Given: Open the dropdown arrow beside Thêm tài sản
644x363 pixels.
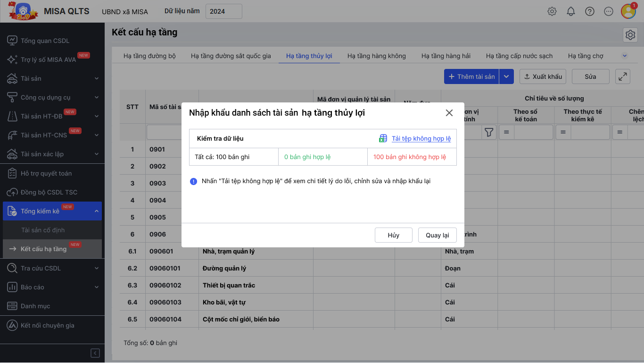Looking at the screenshot, I should click(507, 76).
